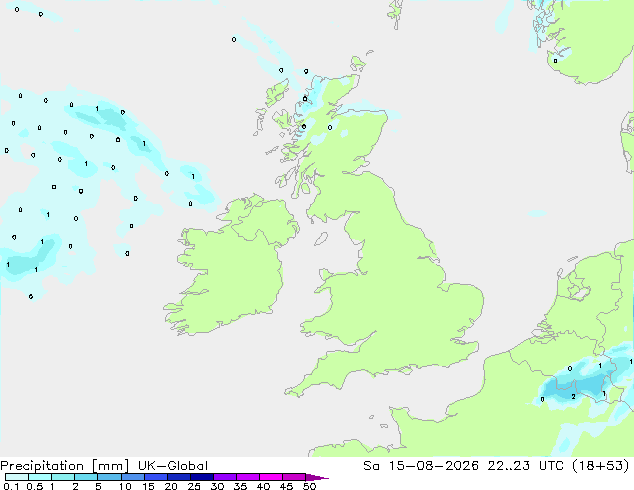The height and width of the screenshot is (490, 634).
Task: Click the legend scale number "45"
Action: coord(286,486)
